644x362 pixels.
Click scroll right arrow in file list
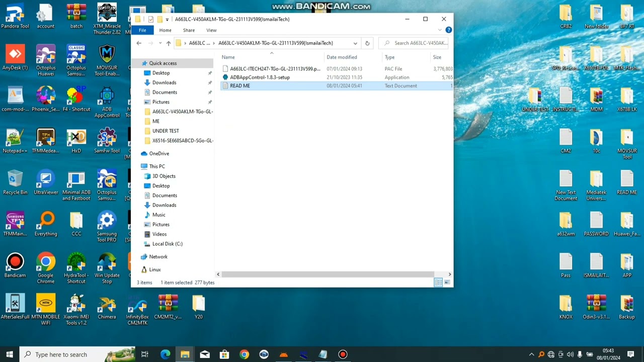point(449,274)
